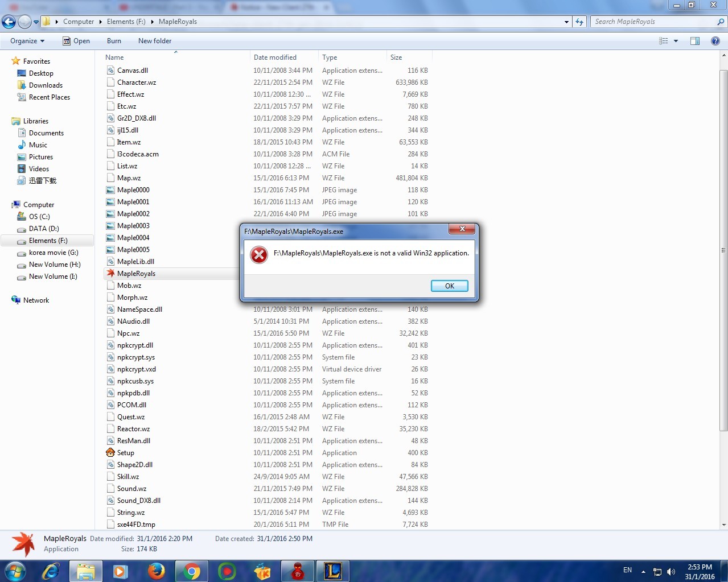Open the view options dropdown arrow

tap(676, 41)
